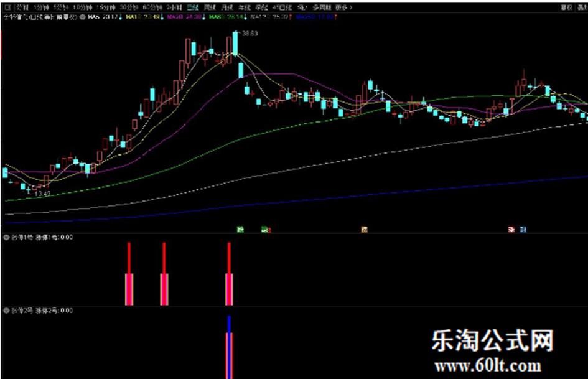Switch to the highlighted 日线 daily tab
This screenshot has width=588, height=379.
pos(193,7)
